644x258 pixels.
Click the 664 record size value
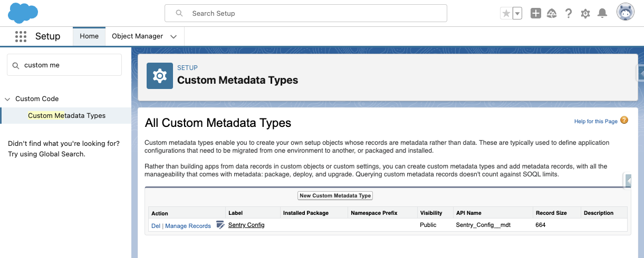[x=540, y=225]
